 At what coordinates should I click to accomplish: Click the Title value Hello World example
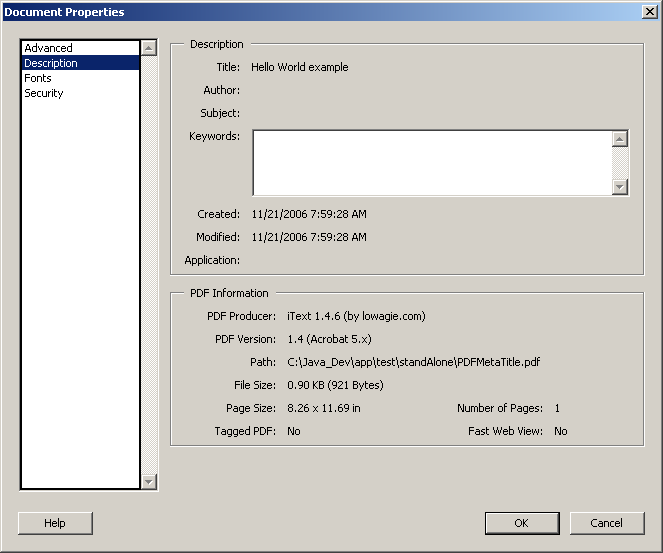(x=299, y=67)
